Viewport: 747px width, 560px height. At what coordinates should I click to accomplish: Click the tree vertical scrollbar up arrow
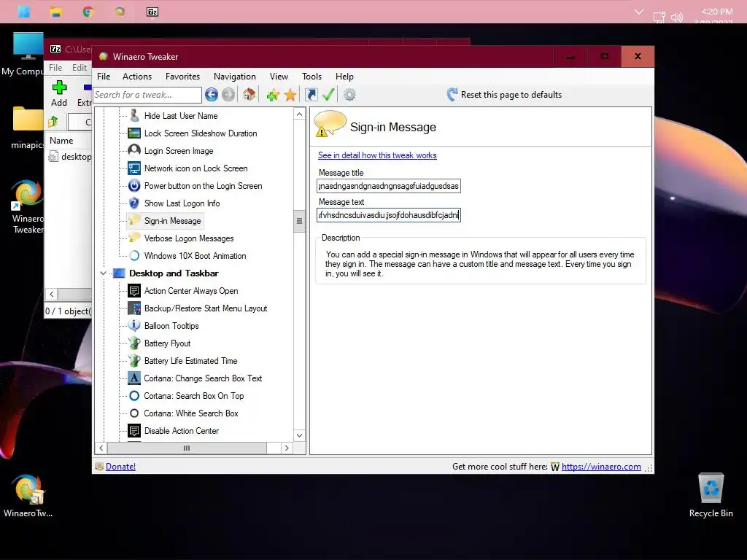[299, 114]
